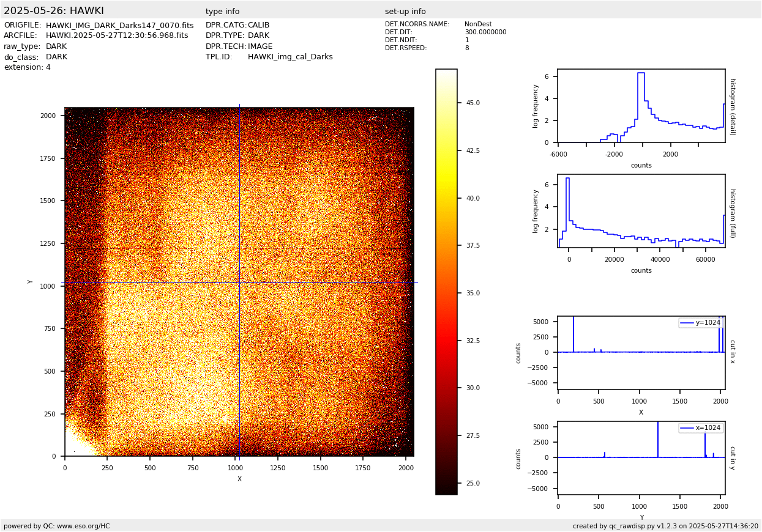The image size is (762, 532).
Task: Open the cut in y plot
Action: pos(641,457)
